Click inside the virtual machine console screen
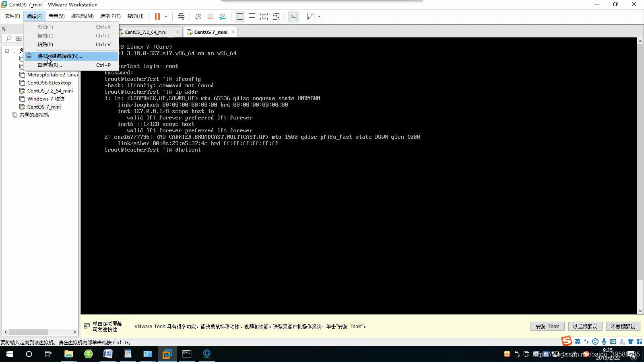The height and width of the screenshot is (362, 644). click(x=359, y=176)
